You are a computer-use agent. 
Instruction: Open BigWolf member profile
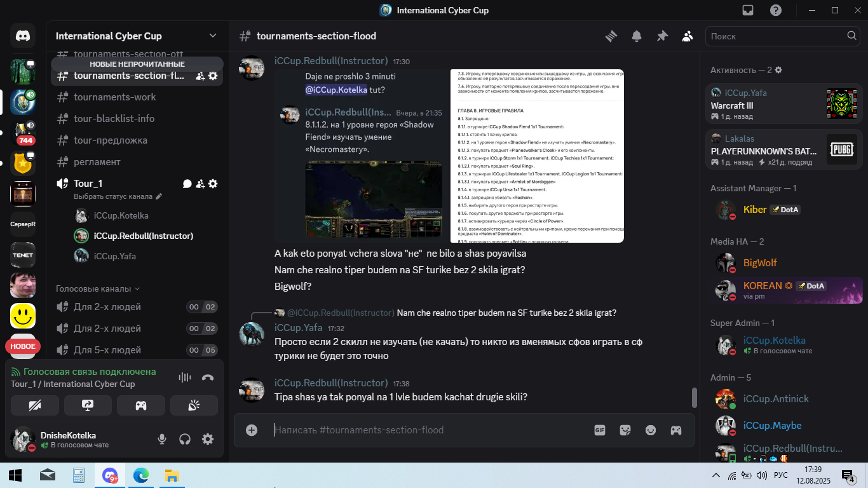coord(784,263)
